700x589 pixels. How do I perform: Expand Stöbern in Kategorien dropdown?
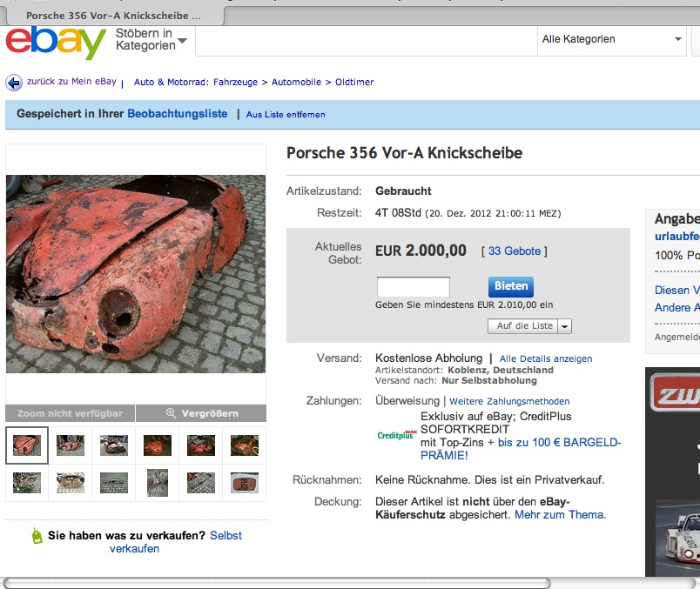tap(151, 40)
